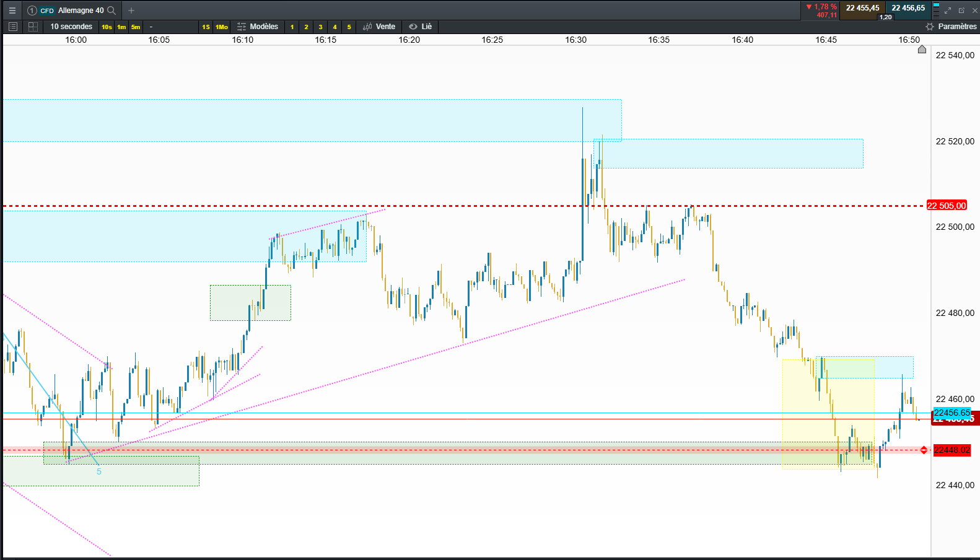Load template number 3
Screen dimensions: 980x560
pyautogui.click(x=320, y=27)
